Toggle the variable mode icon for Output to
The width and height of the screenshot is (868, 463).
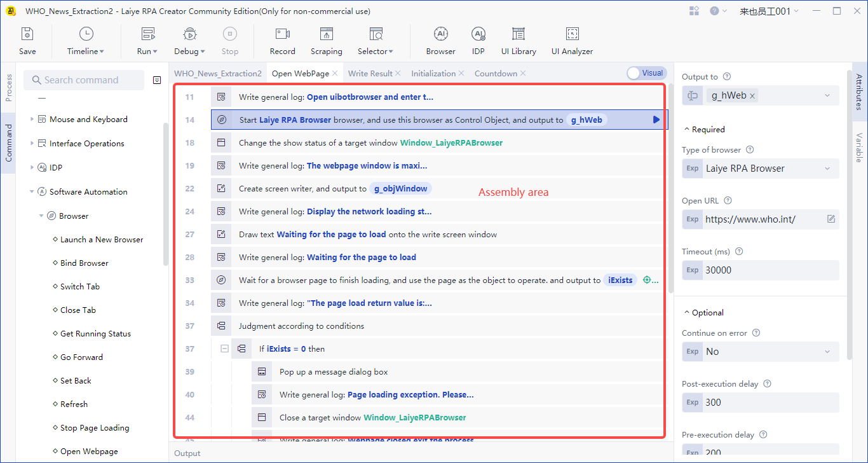click(693, 96)
